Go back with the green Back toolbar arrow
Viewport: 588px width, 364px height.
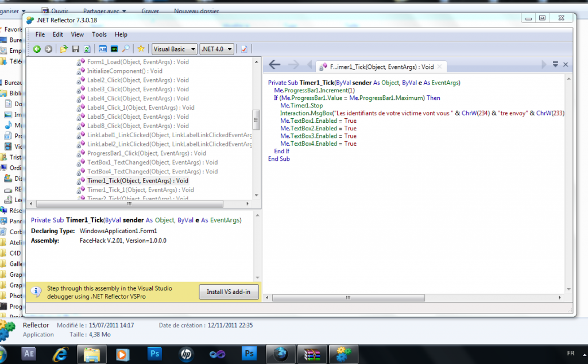point(37,49)
